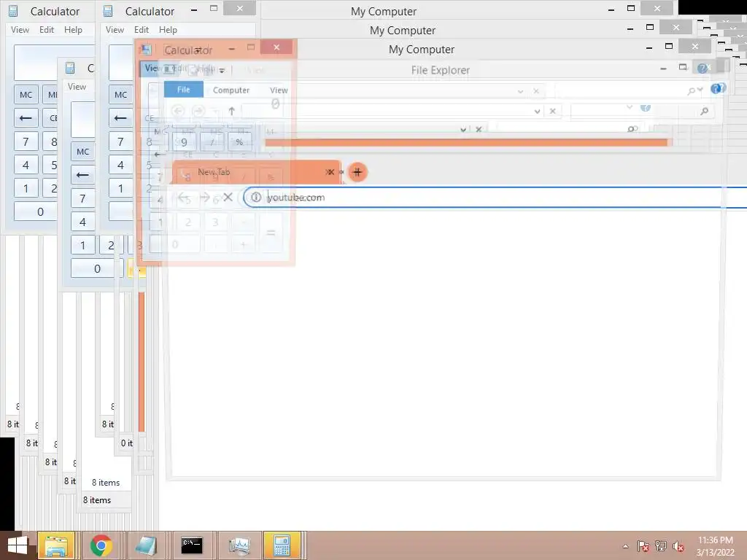Click MC in small overlapping Calculator
This screenshot has height=560, width=747.
(83, 152)
